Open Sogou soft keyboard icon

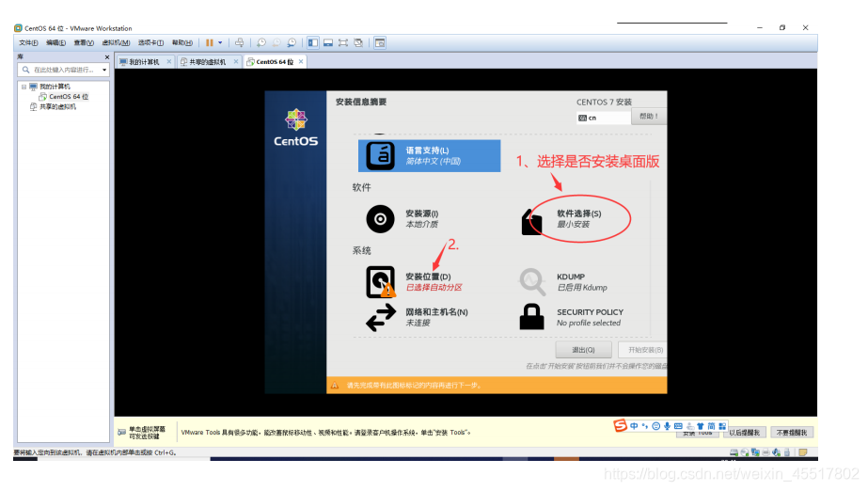tap(678, 426)
